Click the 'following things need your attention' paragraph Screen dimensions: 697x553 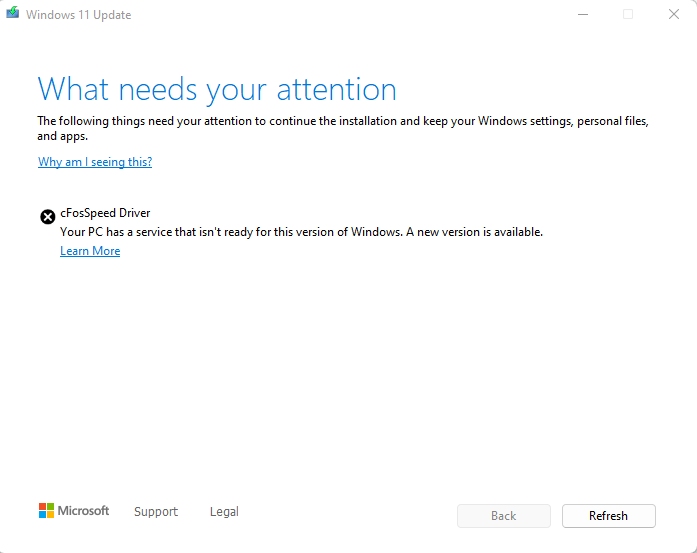[x=343, y=128]
